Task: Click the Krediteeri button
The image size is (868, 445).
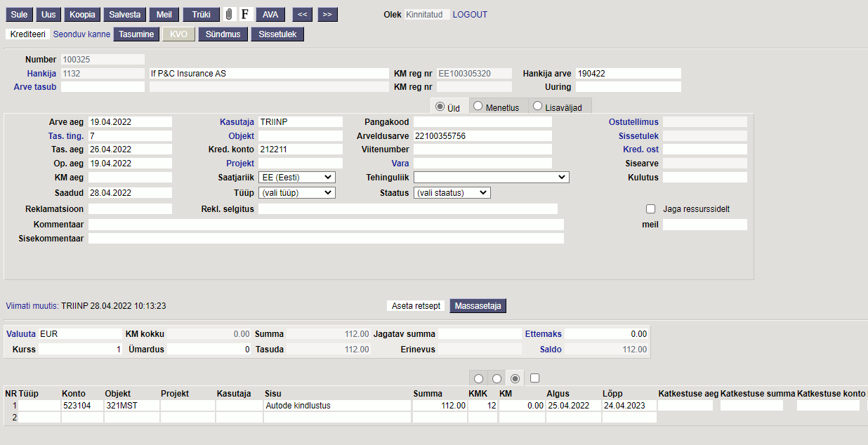Action: click(x=28, y=34)
